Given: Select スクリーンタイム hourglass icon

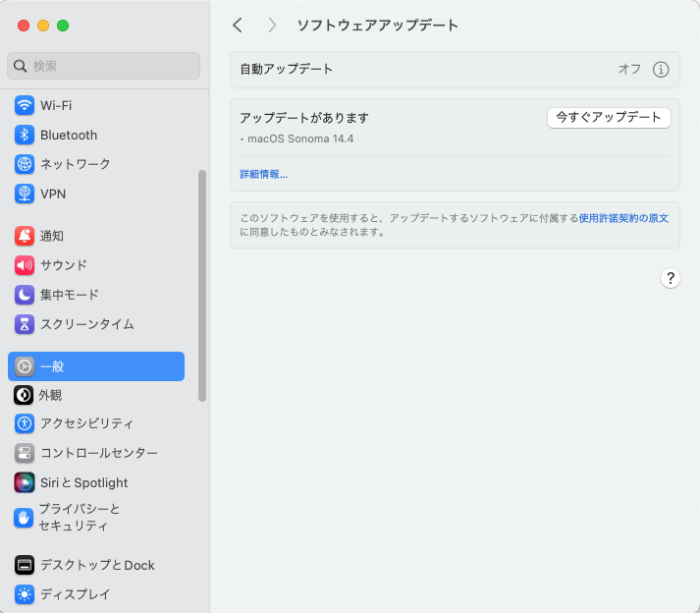Looking at the screenshot, I should click(25, 324).
